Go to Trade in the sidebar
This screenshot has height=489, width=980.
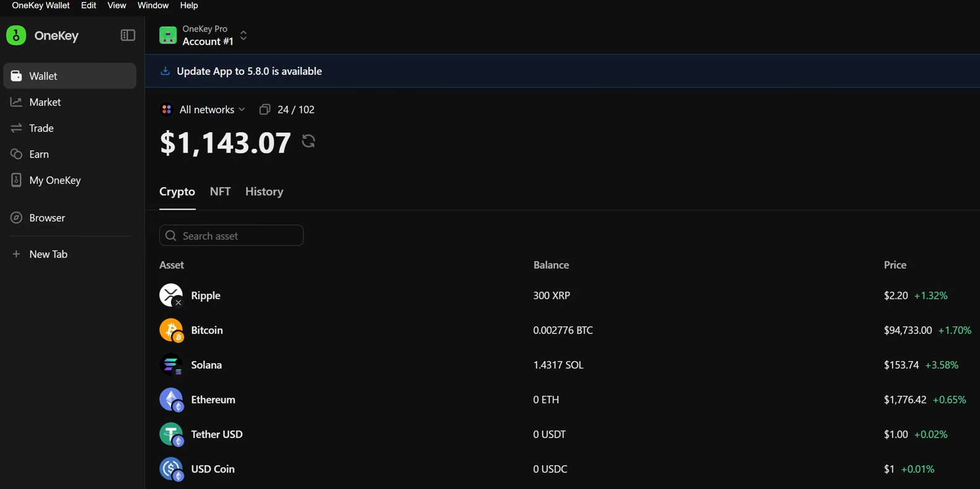(x=70, y=128)
